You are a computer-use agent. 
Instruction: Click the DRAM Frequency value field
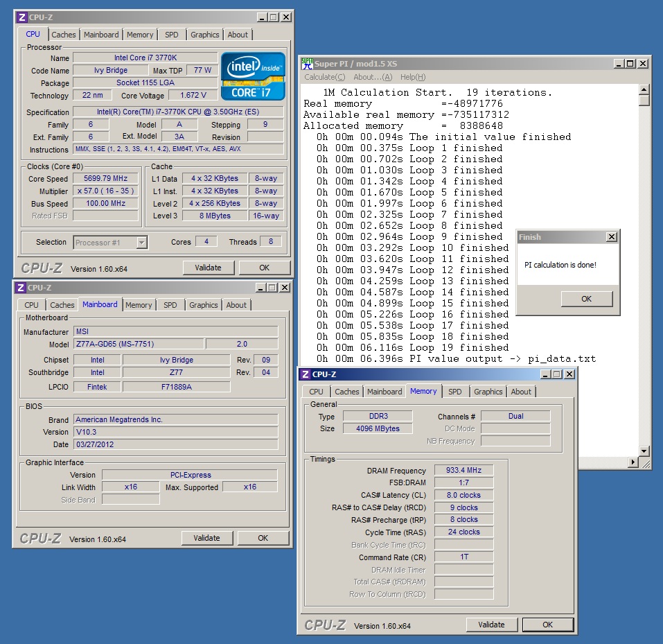(463, 470)
